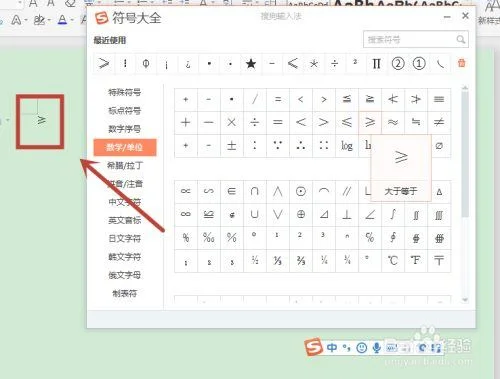500x379 pixels.
Task: Insert the ‰ per mille symbol
Action: (x=209, y=238)
